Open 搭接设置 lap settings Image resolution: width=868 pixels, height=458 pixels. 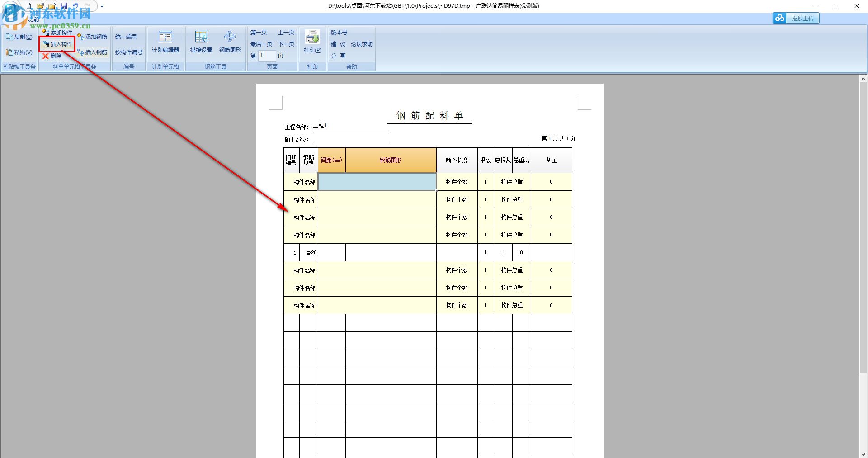[x=201, y=42]
